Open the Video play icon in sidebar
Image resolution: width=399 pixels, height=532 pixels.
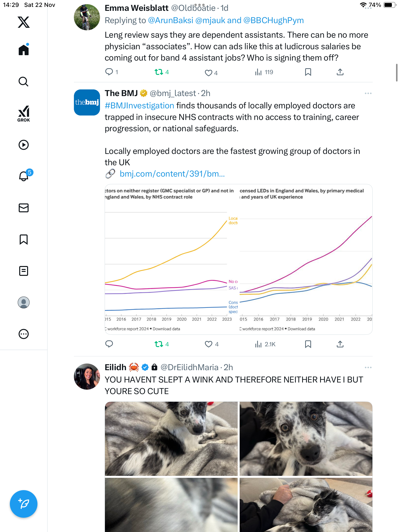pos(24,145)
